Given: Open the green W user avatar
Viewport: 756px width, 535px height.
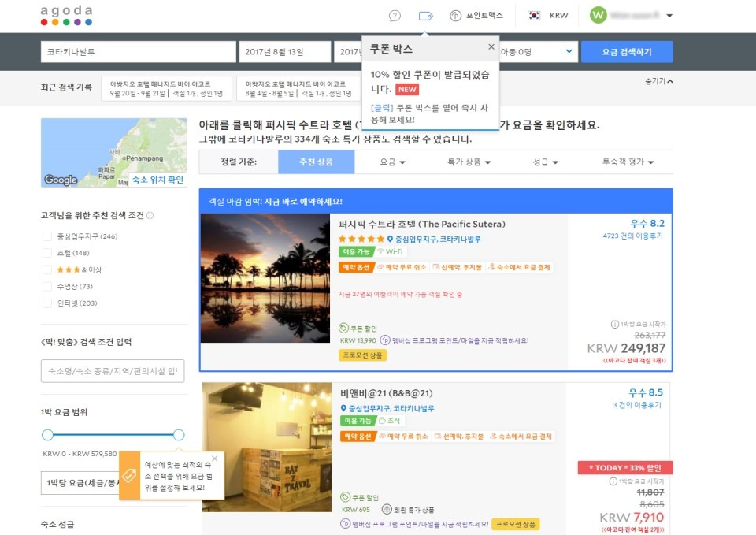Looking at the screenshot, I should 598,15.
